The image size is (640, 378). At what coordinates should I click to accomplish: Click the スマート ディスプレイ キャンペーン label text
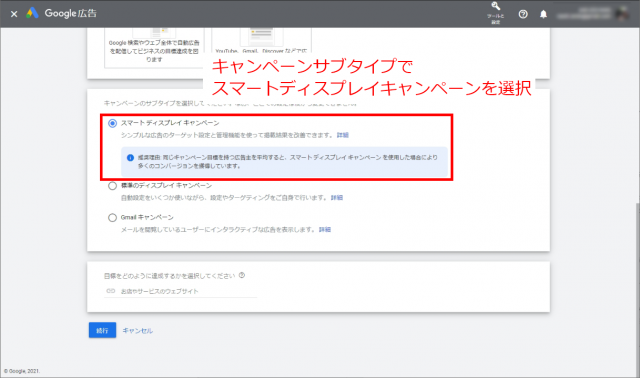coord(170,123)
